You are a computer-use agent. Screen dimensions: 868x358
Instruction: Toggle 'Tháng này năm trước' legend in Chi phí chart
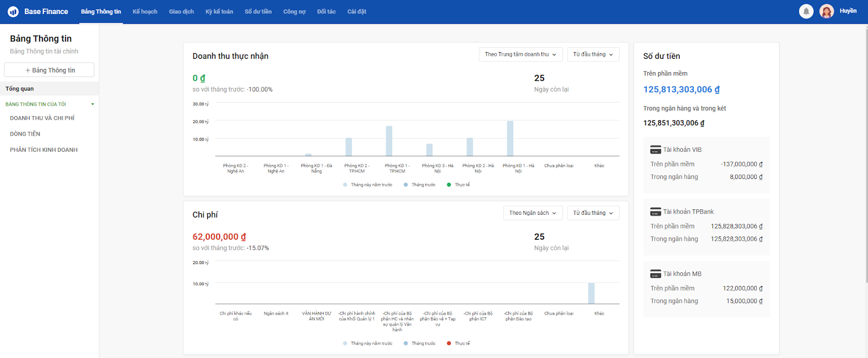[x=368, y=343]
